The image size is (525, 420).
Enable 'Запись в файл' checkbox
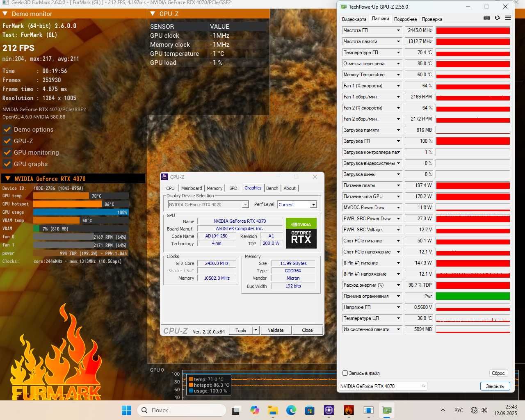(x=345, y=373)
